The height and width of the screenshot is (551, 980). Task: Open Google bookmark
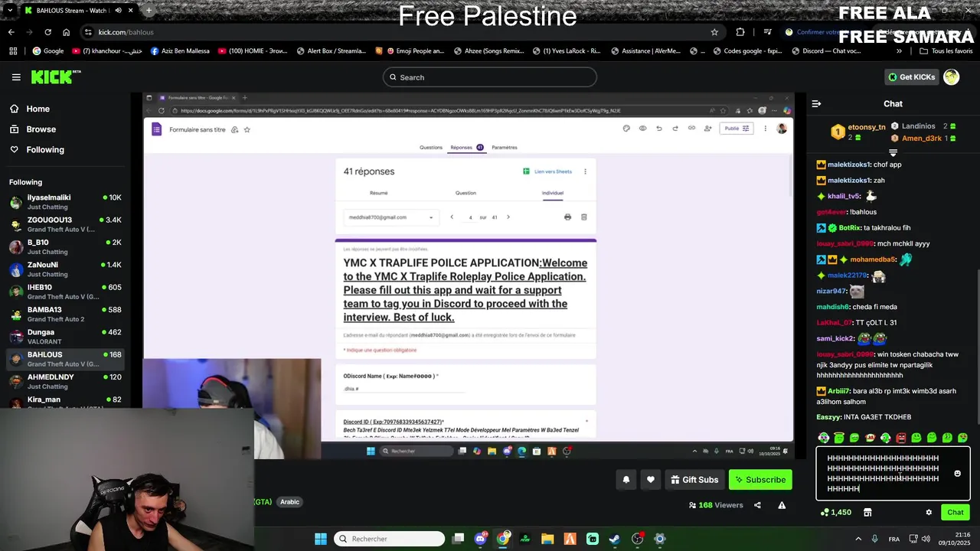click(x=47, y=51)
